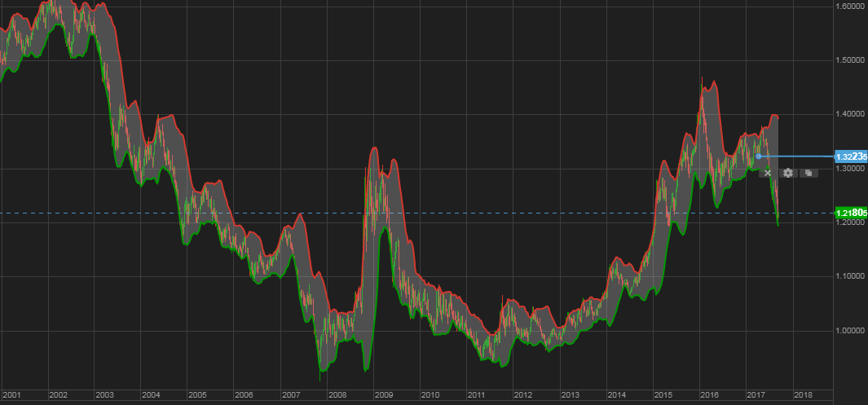Viewport: 868px width, 405px height.
Task: Click the 1.30000 price axis label
Action: click(852, 168)
